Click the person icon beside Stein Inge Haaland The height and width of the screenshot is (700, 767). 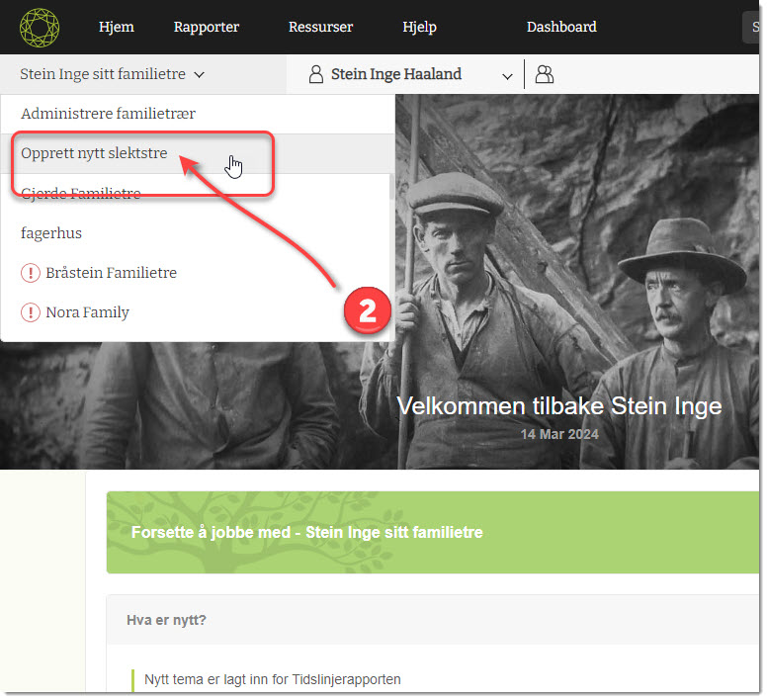coord(316,75)
